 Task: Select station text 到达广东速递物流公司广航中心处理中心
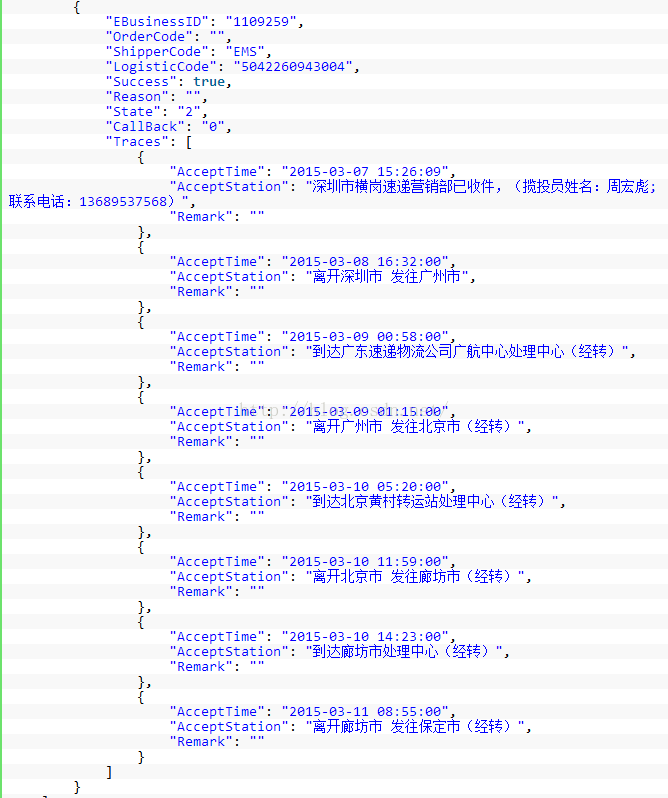(438, 352)
